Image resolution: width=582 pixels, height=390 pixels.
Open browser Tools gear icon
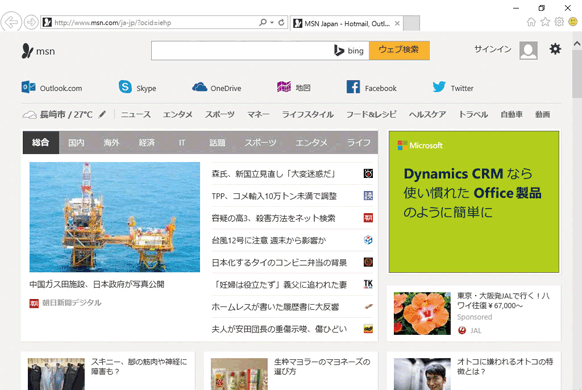coord(559,22)
